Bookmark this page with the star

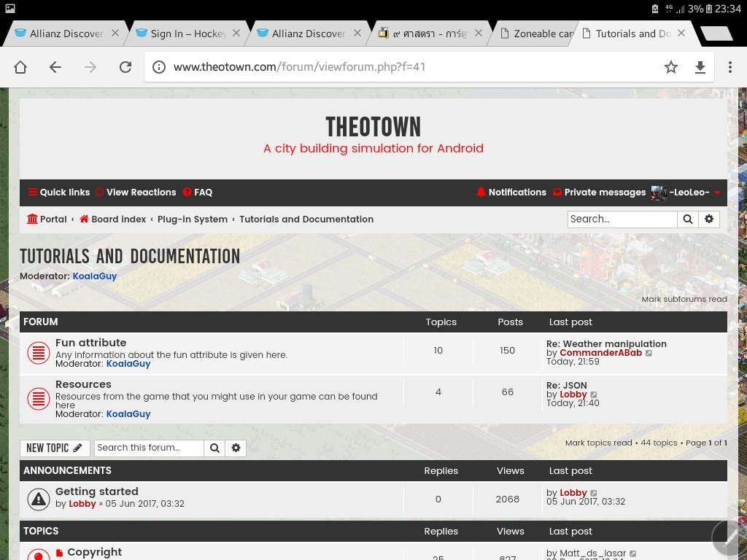671,67
